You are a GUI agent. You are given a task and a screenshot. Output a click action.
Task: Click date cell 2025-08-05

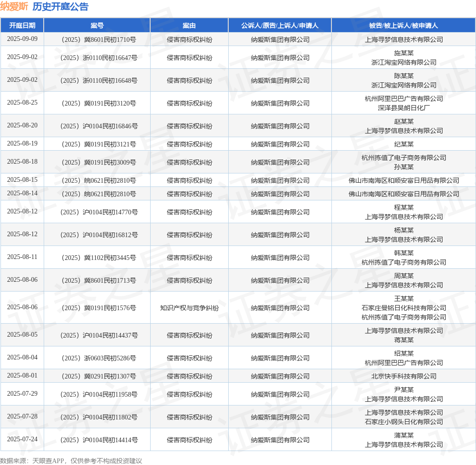tap(22, 334)
